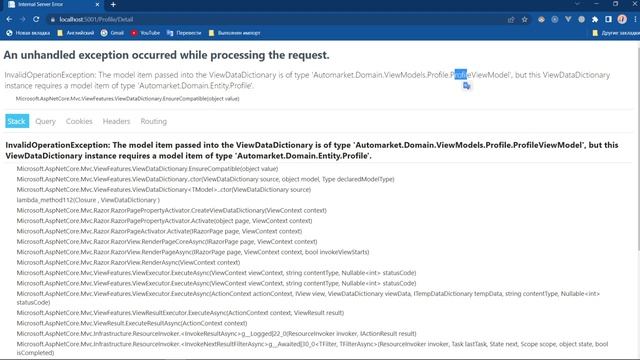The image size is (640, 360).
Task: Click the V-shaped extension icon
Action: 568,20
